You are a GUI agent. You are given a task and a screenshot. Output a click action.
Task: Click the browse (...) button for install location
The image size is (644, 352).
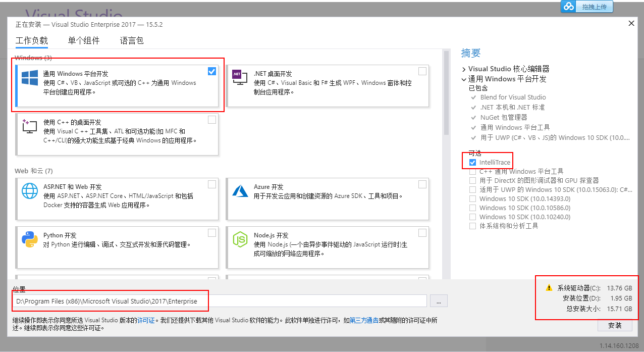[439, 301]
